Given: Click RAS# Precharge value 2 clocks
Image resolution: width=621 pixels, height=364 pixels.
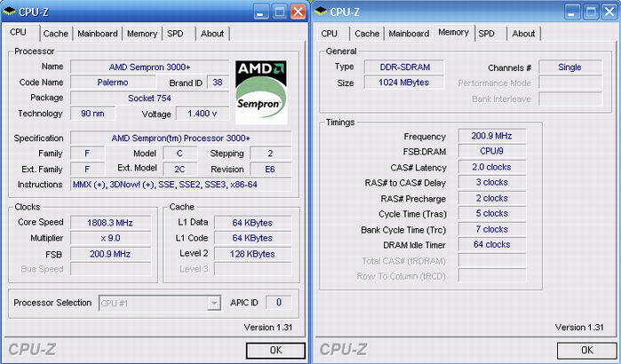Looking at the screenshot, I should click(x=492, y=198).
